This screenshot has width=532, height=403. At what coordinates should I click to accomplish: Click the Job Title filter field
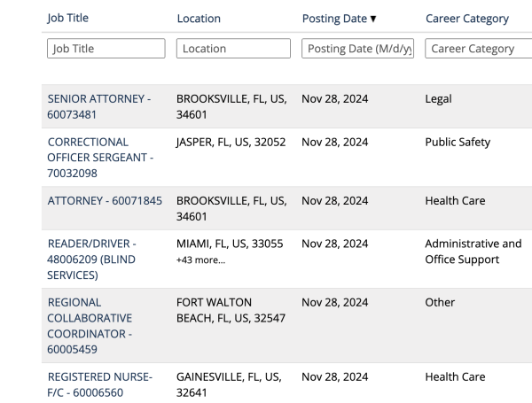(106, 49)
